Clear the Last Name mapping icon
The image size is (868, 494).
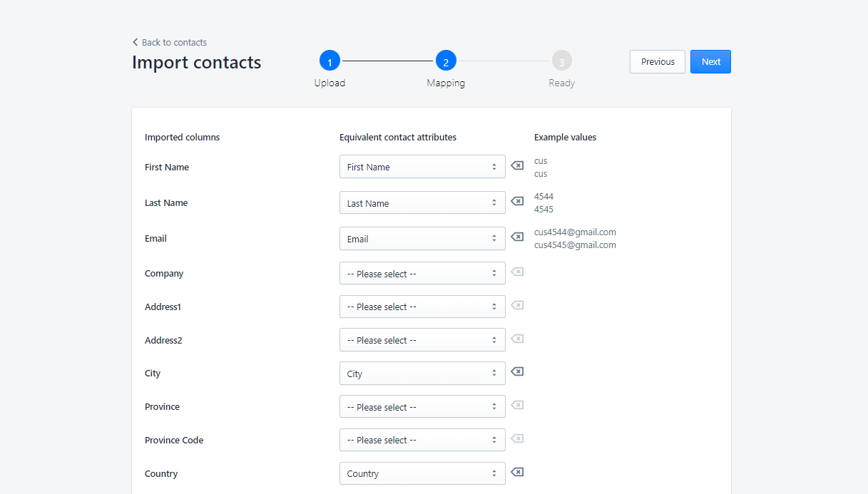[517, 202]
